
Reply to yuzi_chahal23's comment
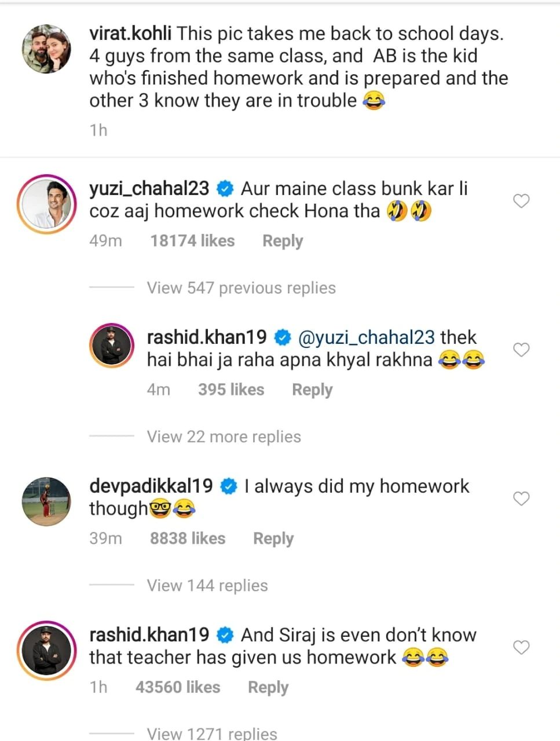(282, 240)
